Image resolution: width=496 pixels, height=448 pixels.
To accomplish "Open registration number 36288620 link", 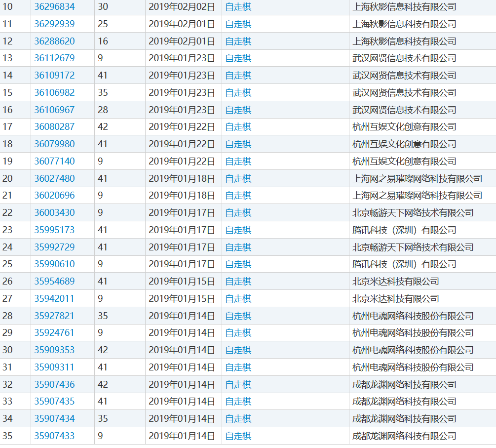I will pos(54,41).
